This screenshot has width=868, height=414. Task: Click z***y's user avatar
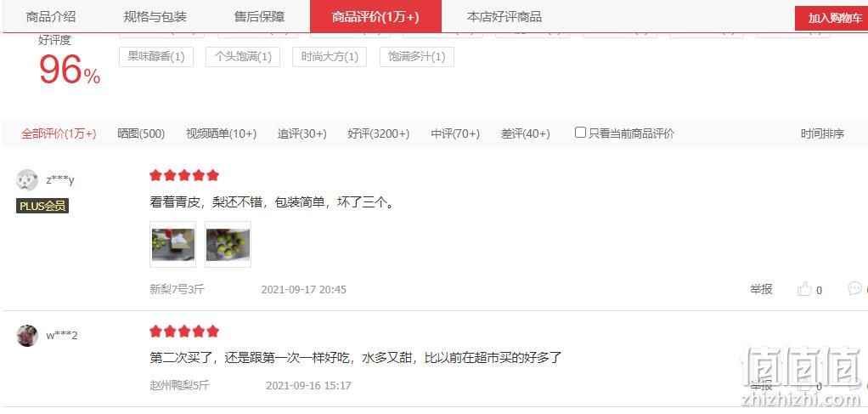click(27, 180)
